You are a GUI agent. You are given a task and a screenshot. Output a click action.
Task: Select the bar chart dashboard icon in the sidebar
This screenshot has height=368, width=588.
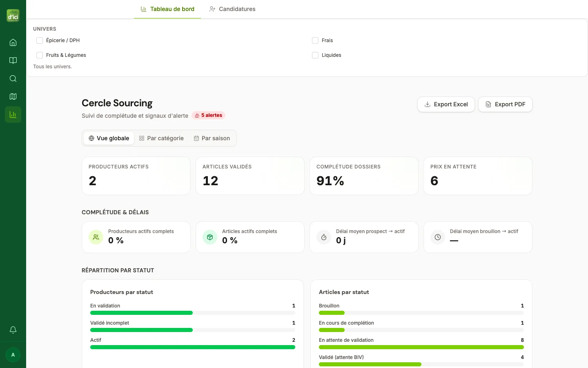coord(13,114)
